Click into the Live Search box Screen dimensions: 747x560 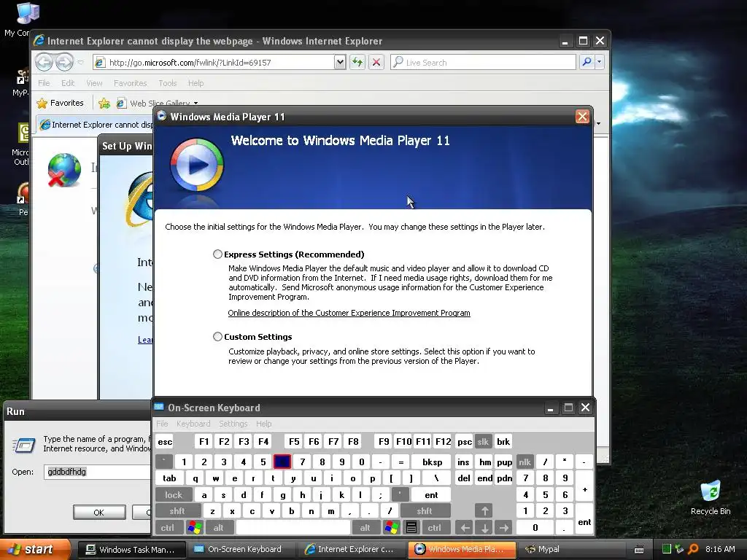pos(483,63)
